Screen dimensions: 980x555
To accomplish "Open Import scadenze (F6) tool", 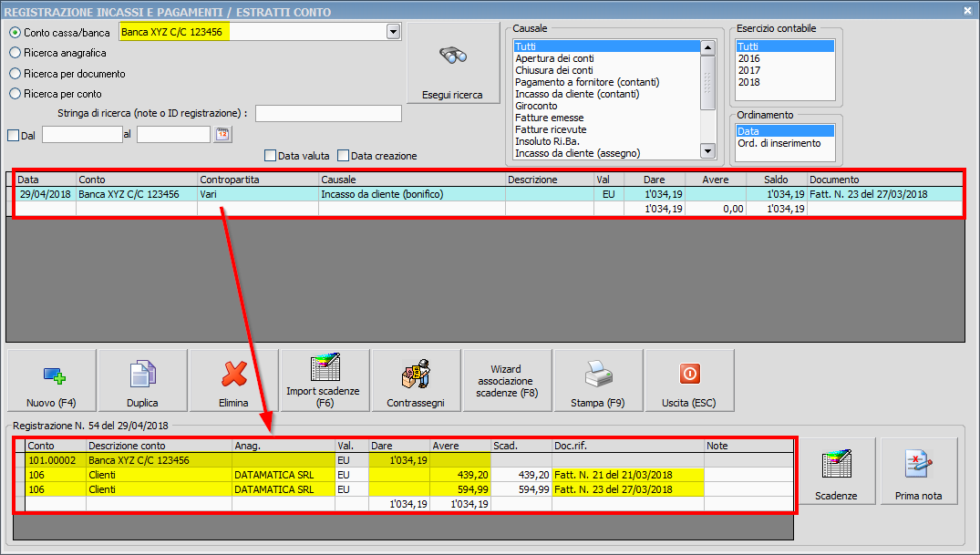I will tap(325, 380).
